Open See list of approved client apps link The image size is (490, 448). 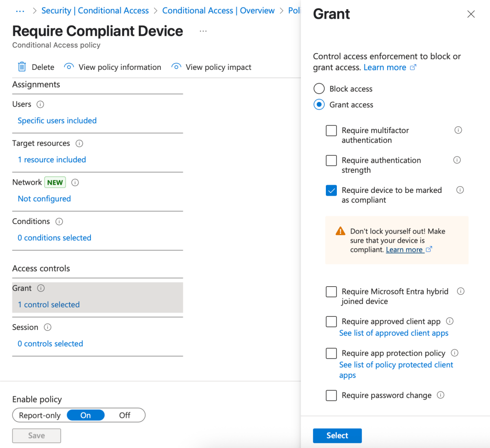[394, 333]
